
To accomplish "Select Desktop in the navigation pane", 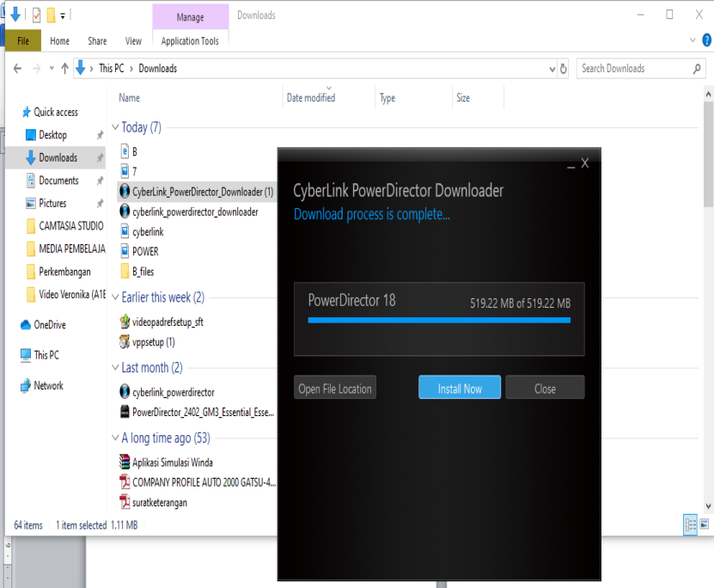I will 52,135.
